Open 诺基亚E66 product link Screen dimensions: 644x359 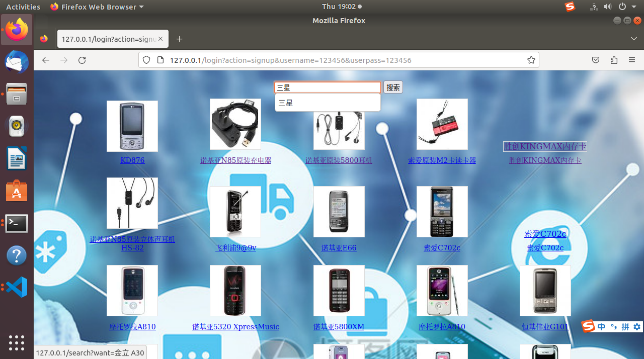point(339,248)
